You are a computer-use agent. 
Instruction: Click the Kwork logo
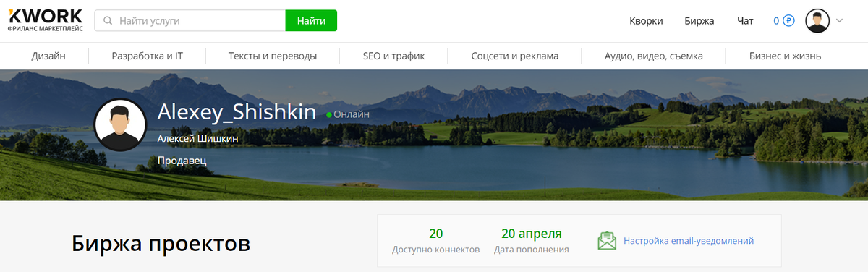(45, 20)
